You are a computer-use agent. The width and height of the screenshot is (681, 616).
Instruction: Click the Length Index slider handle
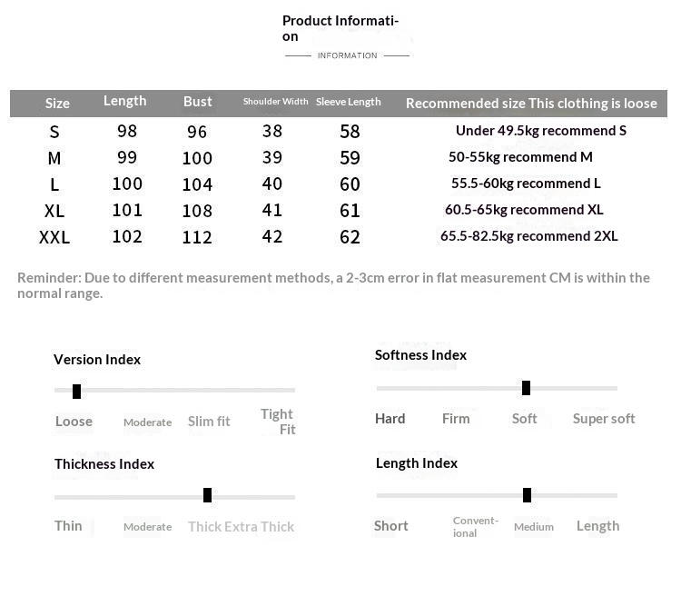pyautogui.click(x=527, y=495)
